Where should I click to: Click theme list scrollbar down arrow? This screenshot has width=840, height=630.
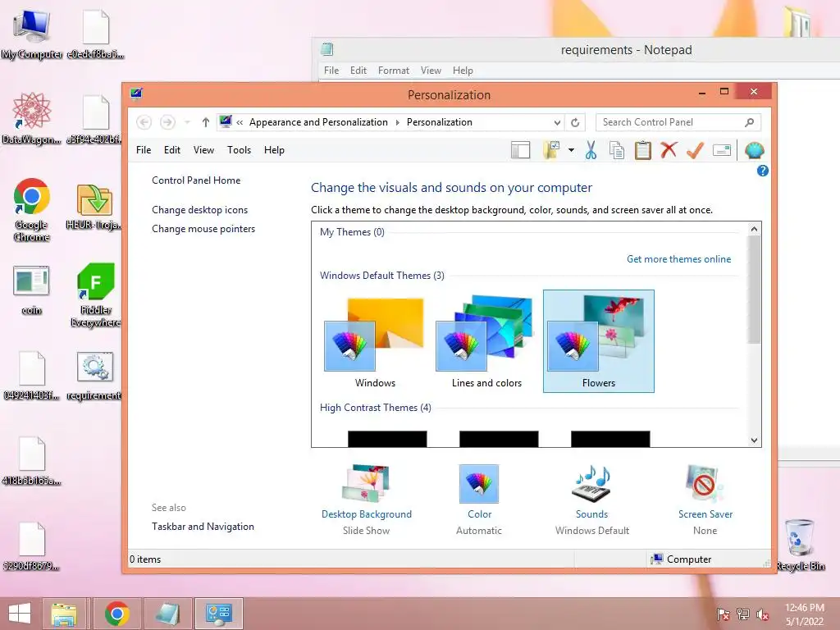coord(754,441)
